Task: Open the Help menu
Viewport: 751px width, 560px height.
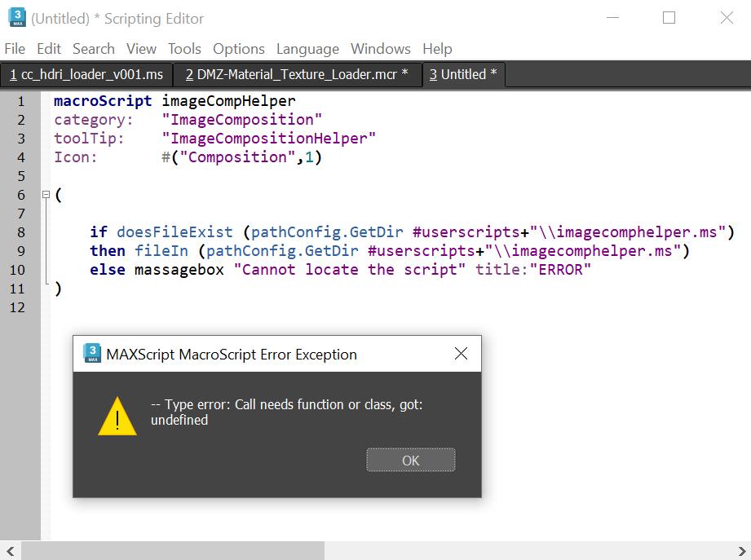Action: 437,49
